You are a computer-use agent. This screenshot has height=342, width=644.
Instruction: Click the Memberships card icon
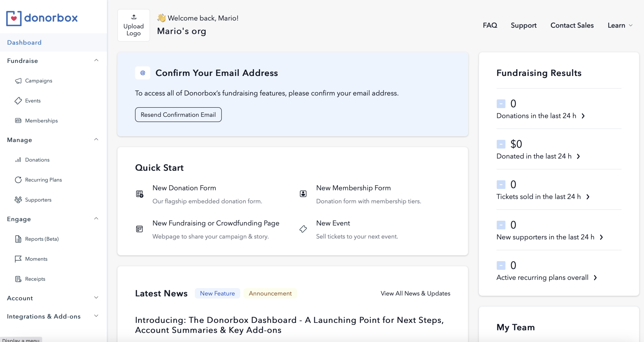18,121
